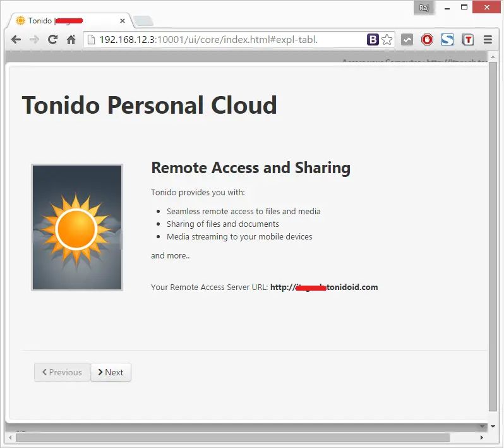The width and height of the screenshot is (504, 448).
Task: Bookmark this page with the star icon
Action: (387, 40)
